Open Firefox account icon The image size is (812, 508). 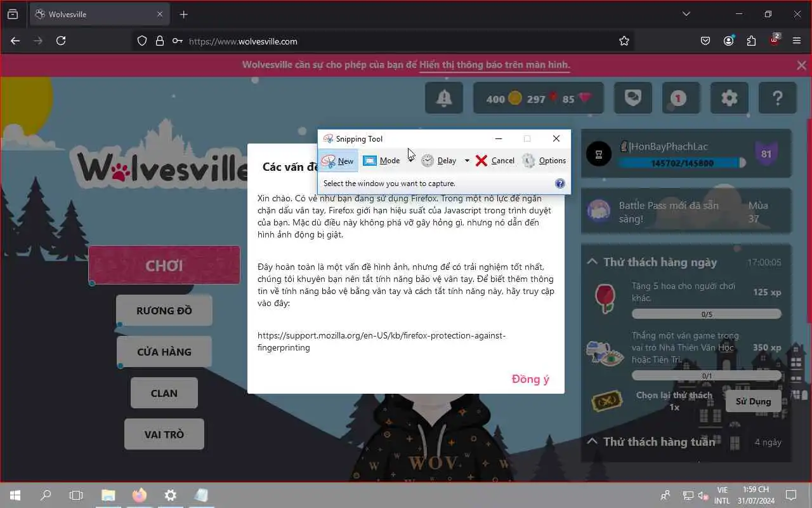tap(728, 41)
